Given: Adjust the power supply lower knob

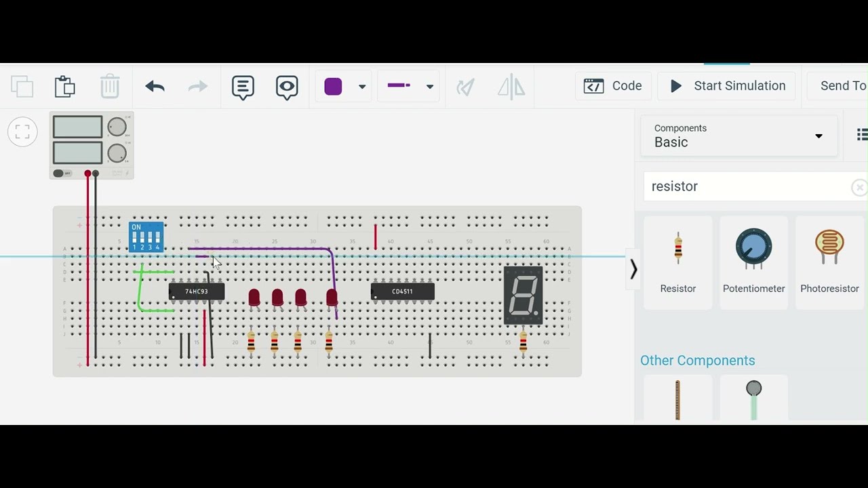Looking at the screenshot, I should pos(117,152).
